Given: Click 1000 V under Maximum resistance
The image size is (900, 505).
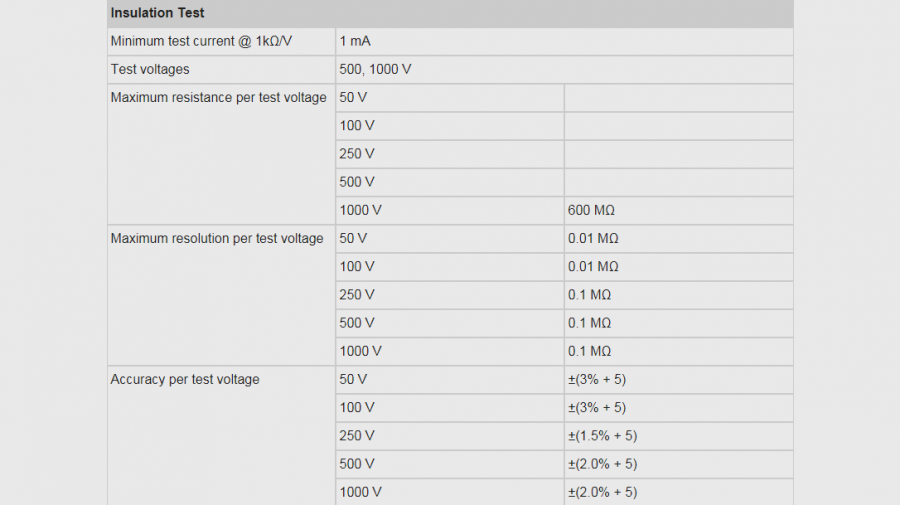Looking at the screenshot, I should [x=449, y=211].
